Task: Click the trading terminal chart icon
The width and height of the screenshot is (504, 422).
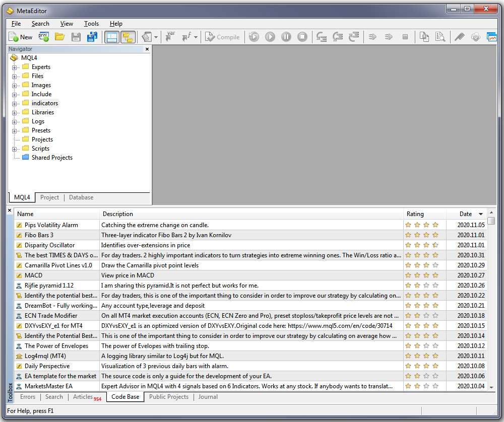Action: point(491,37)
